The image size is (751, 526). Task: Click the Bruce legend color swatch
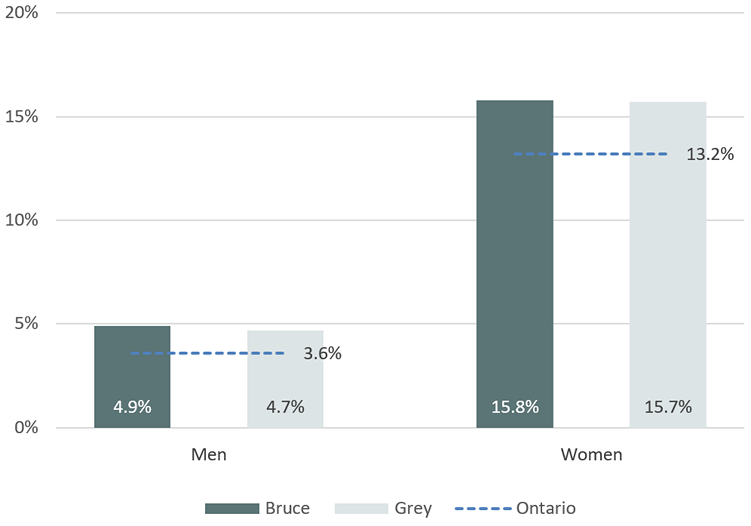(231, 508)
